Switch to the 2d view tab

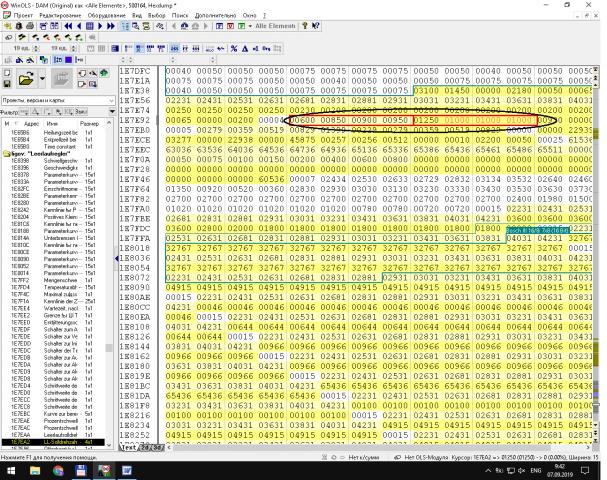coord(145,447)
